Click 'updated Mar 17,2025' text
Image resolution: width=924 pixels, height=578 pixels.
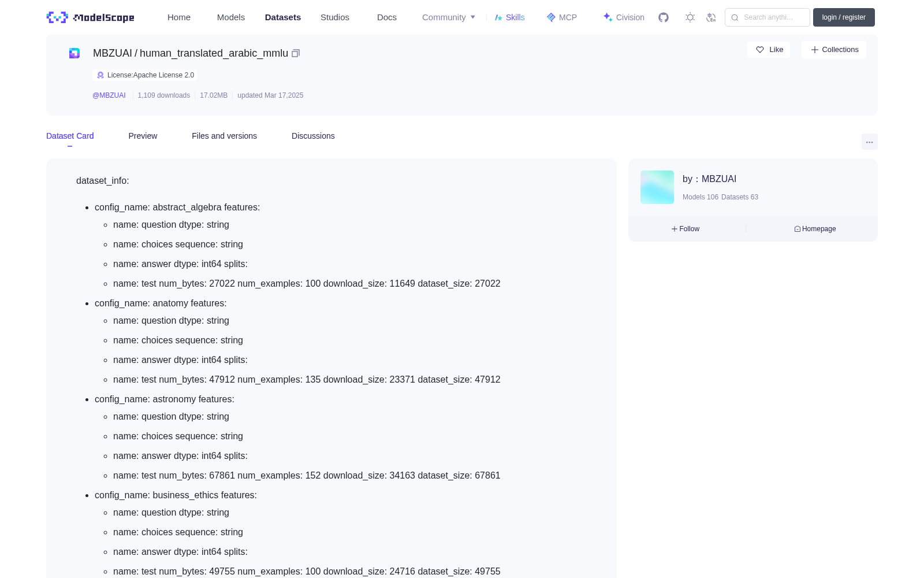270,95
